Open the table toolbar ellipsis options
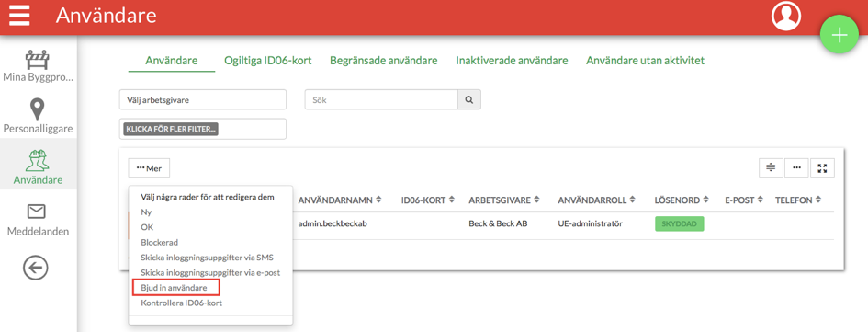The image size is (868, 332). [x=796, y=168]
